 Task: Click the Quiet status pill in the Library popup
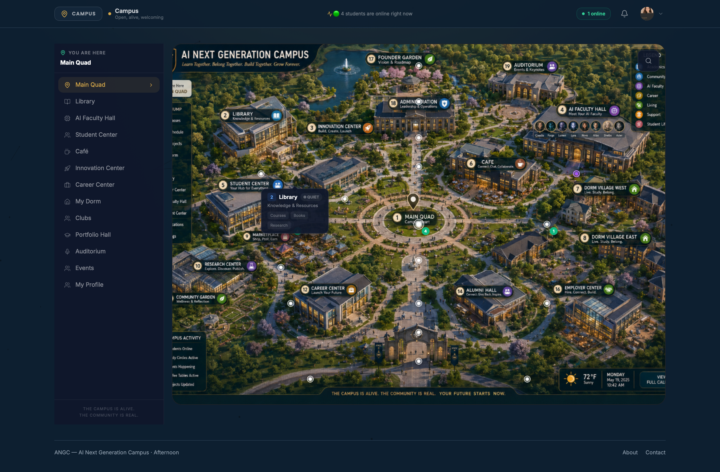point(311,197)
